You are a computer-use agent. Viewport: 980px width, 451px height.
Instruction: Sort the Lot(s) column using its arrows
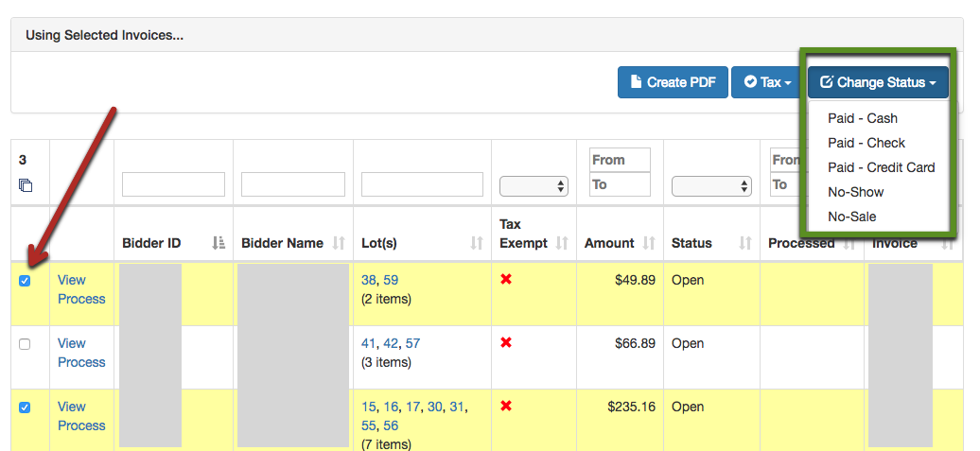(477, 244)
